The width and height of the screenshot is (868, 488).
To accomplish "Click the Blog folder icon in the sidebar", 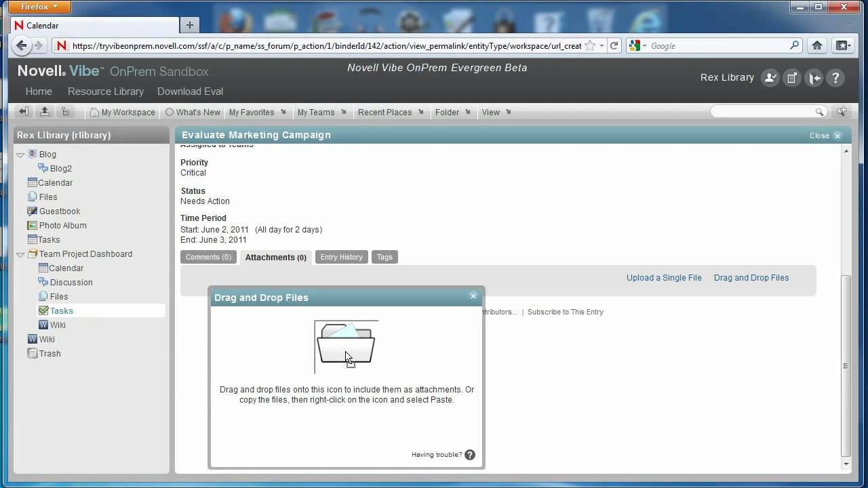I will (x=32, y=155).
